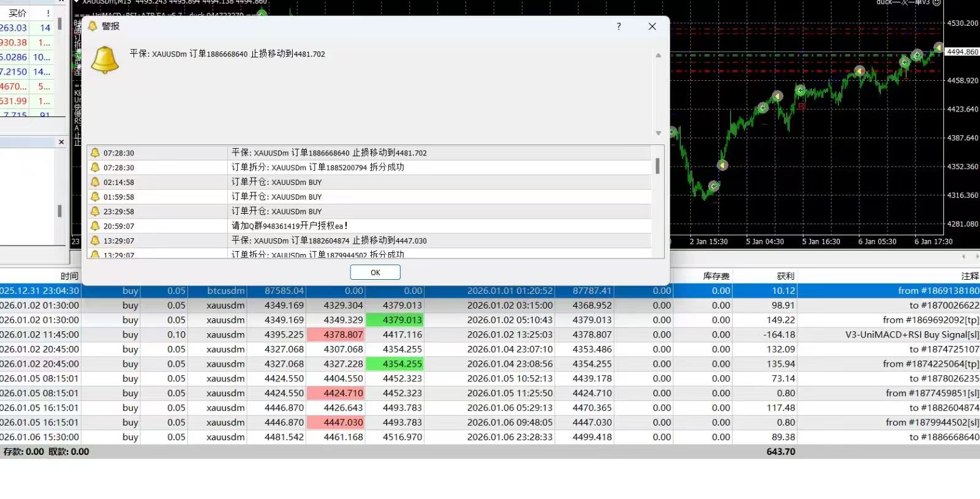Click the comment 'to #1886668640'
980x499 pixels.
[x=944, y=438]
